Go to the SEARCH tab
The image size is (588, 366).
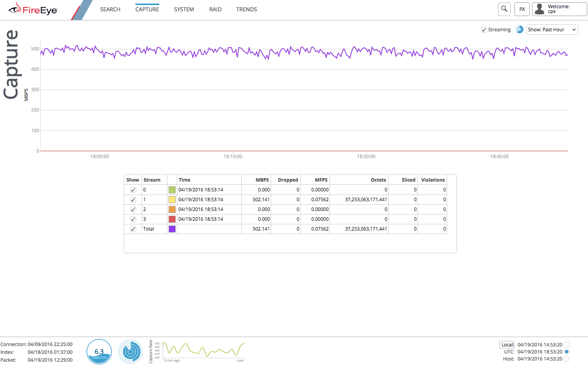click(x=110, y=9)
